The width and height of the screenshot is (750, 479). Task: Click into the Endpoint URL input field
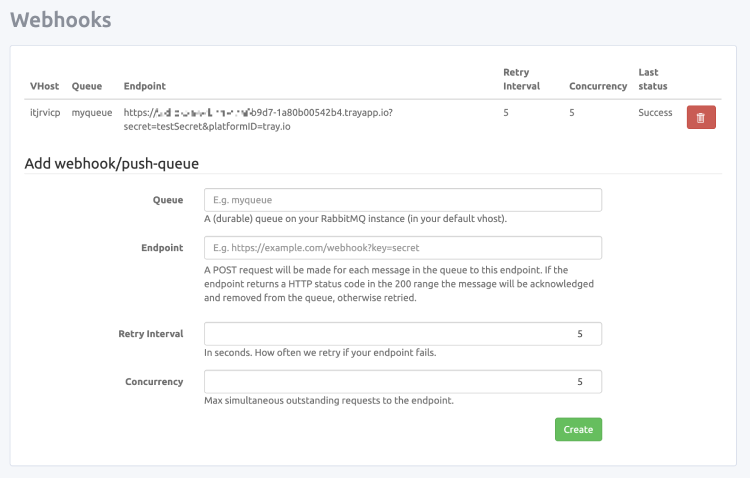pyautogui.click(x=402, y=247)
